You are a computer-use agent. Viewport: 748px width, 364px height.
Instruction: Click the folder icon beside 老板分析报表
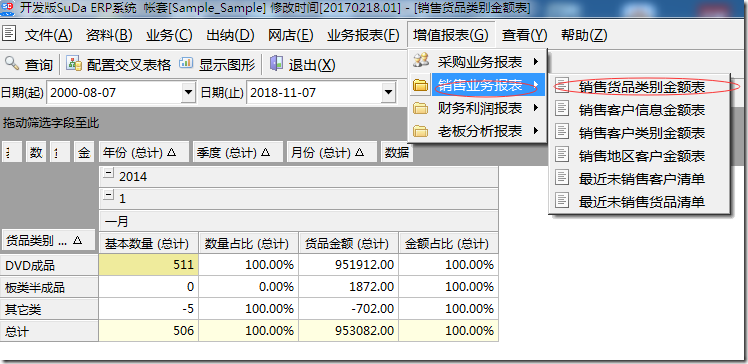pos(420,131)
